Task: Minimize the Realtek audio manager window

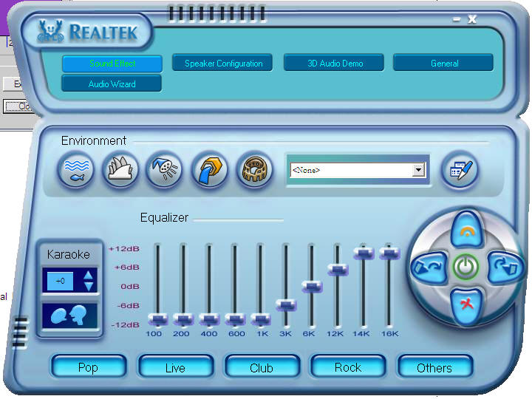Action: (x=457, y=19)
